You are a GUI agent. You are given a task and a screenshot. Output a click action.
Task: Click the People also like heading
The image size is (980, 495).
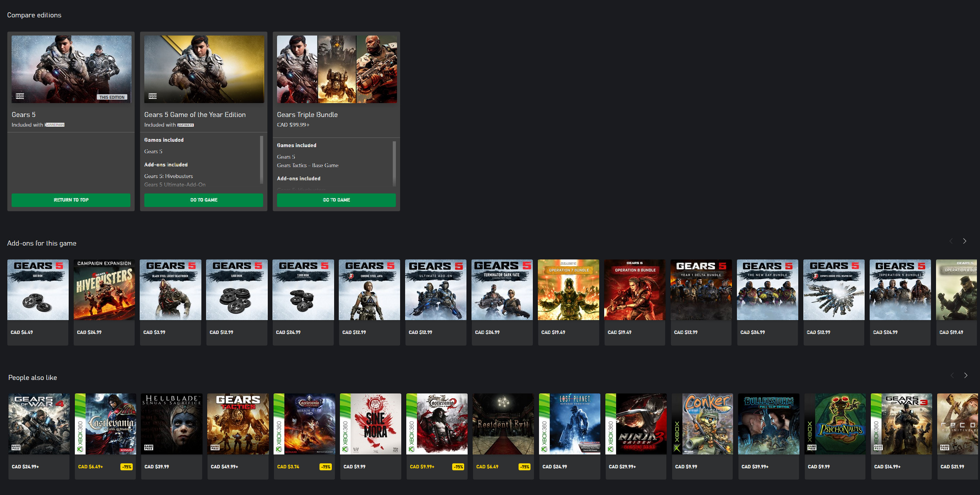[x=33, y=378]
